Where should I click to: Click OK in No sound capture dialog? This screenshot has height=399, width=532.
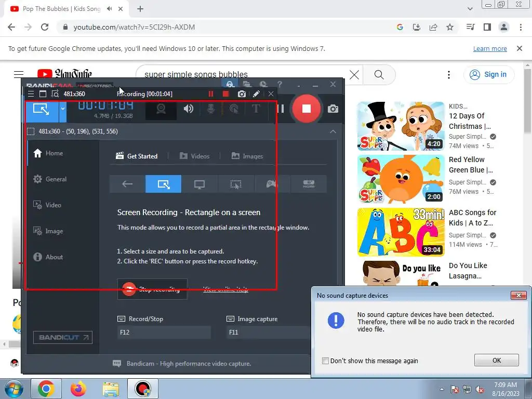point(496,361)
